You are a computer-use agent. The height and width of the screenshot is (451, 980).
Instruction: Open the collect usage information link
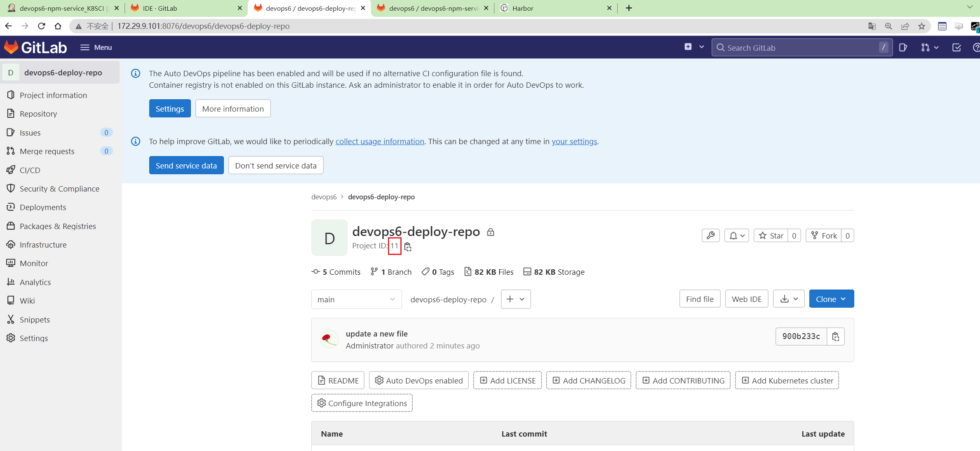pyautogui.click(x=380, y=141)
